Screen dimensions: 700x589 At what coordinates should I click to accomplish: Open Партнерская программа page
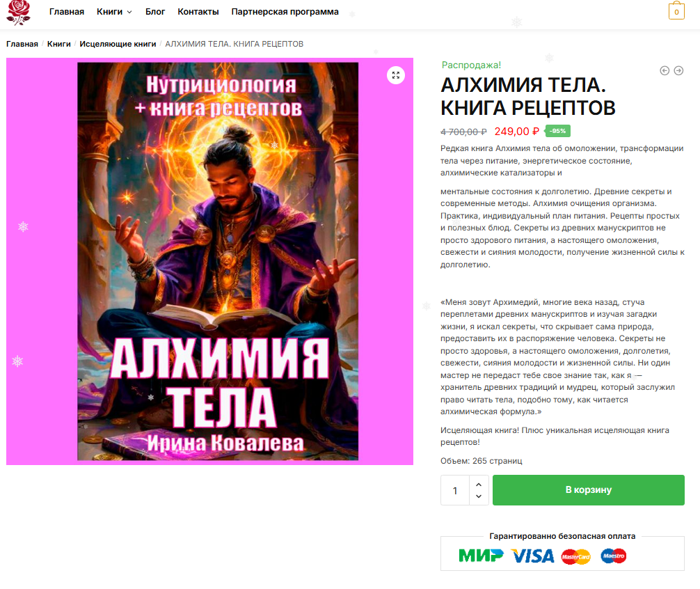285,12
